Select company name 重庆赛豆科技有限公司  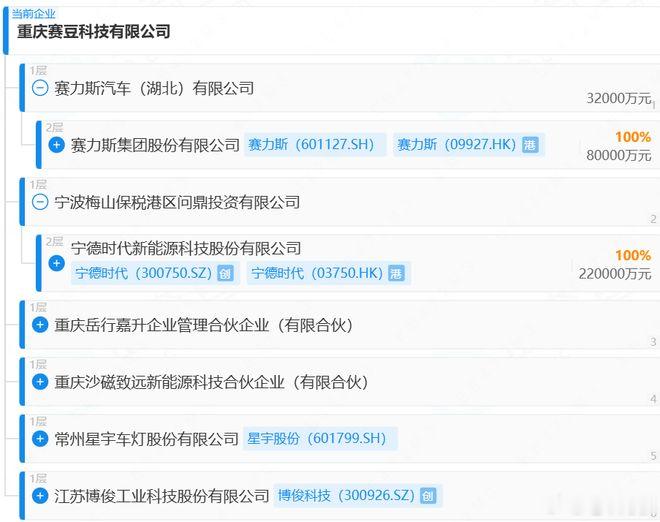(94, 32)
